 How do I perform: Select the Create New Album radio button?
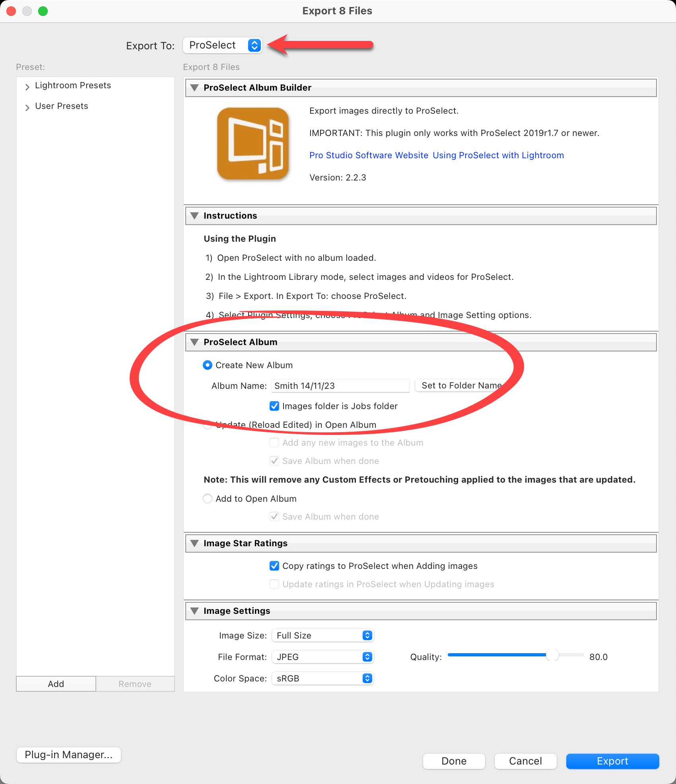pyautogui.click(x=208, y=365)
